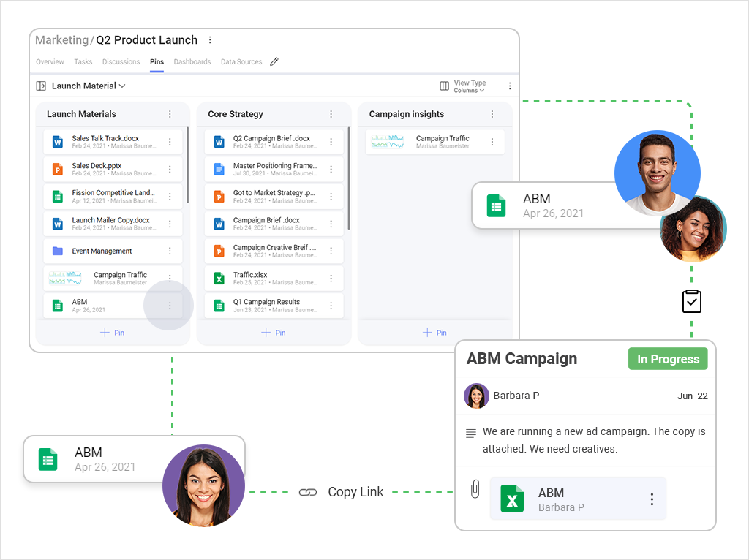Click Pin under the Campaign insights column
Image resolution: width=749 pixels, height=560 pixels.
pyautogui.click(x=434, y=332)
